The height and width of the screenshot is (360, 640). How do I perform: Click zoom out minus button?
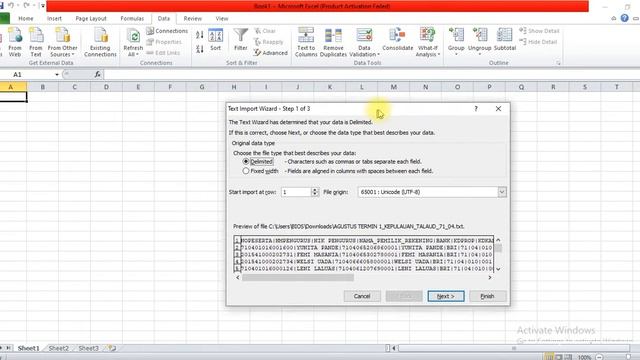(599, 357)
